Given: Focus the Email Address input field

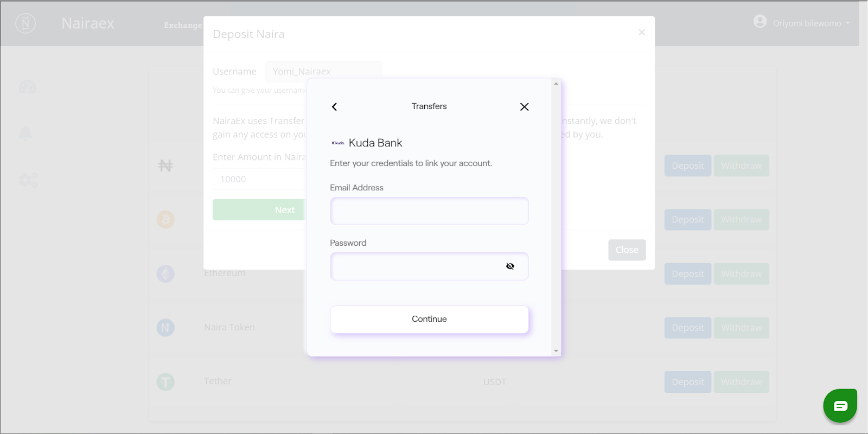Looking at the screenshot, I should pos(429,211).
